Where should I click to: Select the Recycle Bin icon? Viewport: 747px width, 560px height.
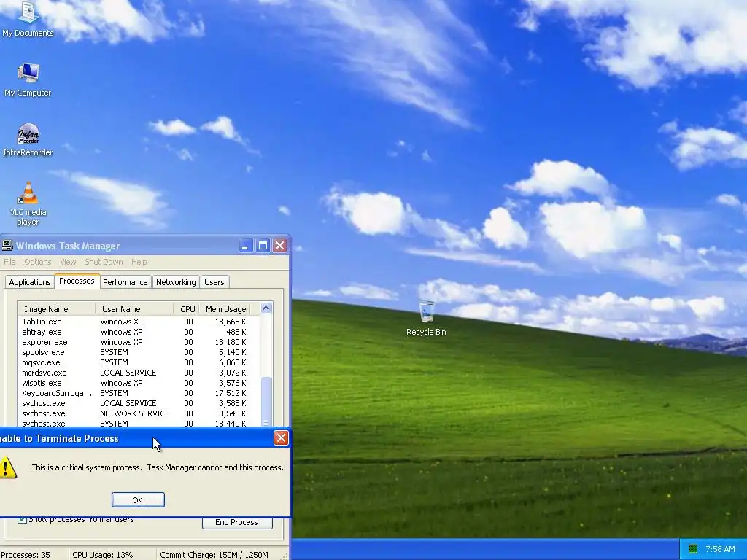click(426, 318)
